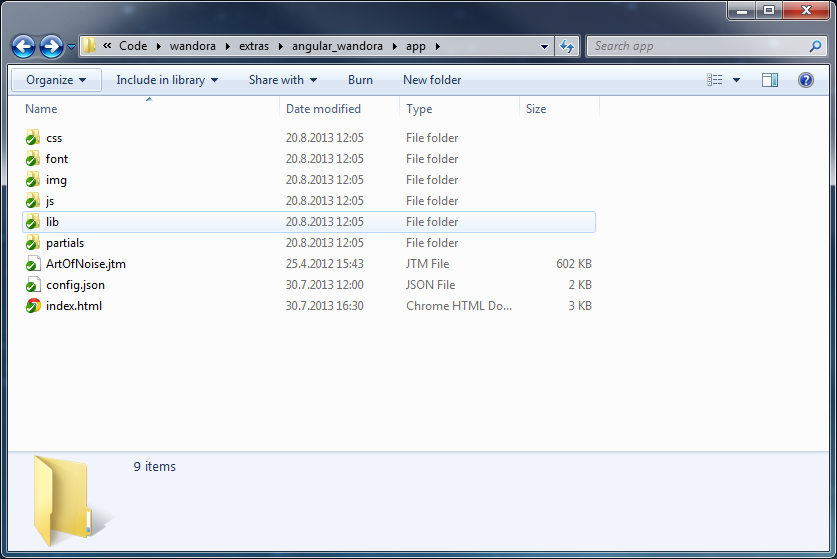Toggle the preview pane icon
The height and width of the screenshot is (559, 837).
769,80
